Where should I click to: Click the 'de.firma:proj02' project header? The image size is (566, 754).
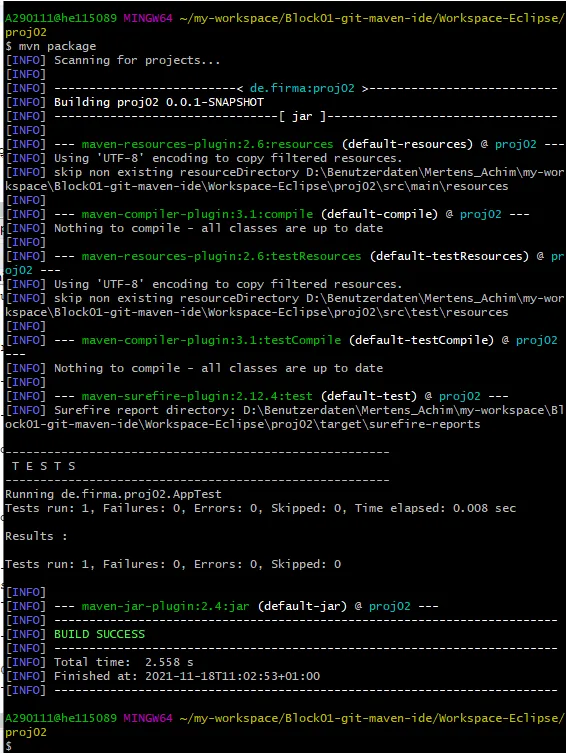pos(302,88)
